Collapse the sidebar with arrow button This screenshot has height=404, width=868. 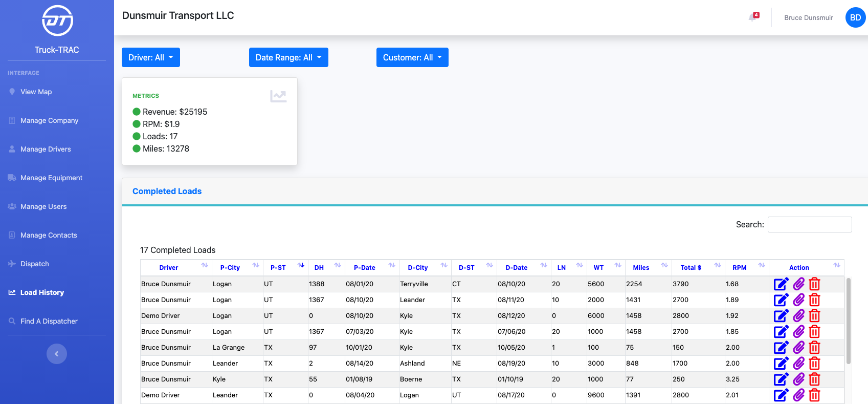pos(57,354)
